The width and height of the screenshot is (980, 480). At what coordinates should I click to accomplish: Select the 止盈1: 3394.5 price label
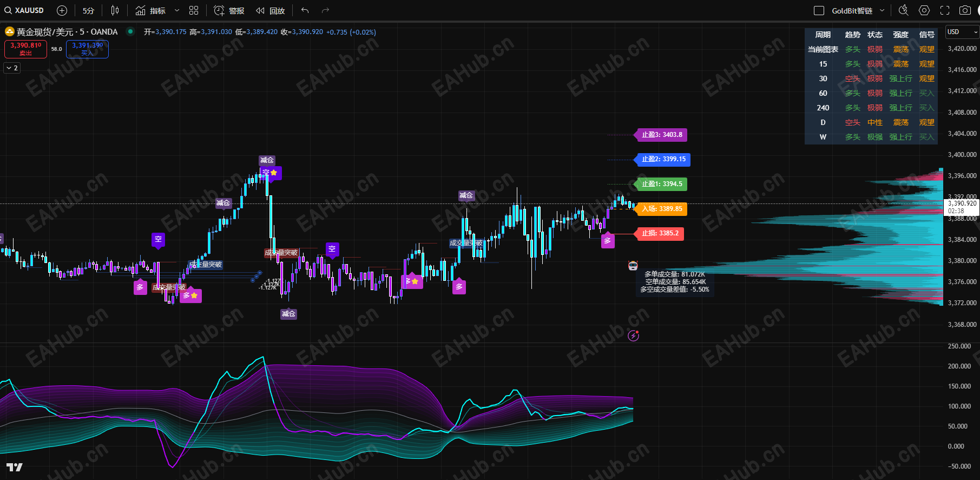(x=661, y=184)
